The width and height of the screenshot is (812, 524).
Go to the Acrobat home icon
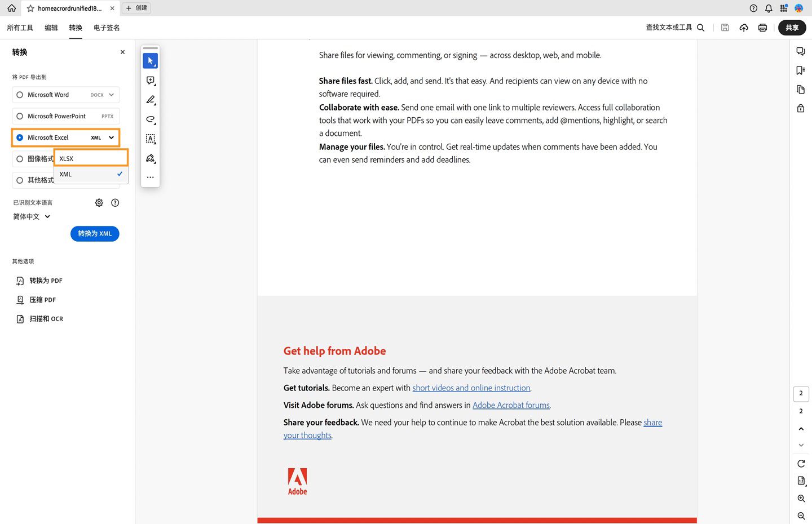[x=11, y=8]
